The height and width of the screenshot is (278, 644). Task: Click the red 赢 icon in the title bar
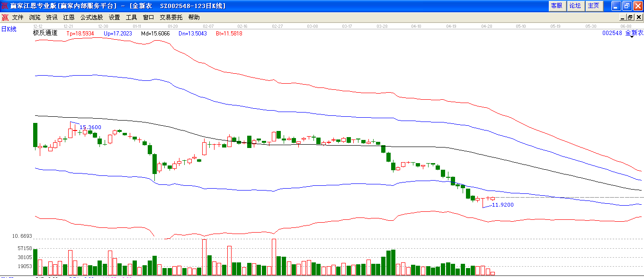point(5,6)
